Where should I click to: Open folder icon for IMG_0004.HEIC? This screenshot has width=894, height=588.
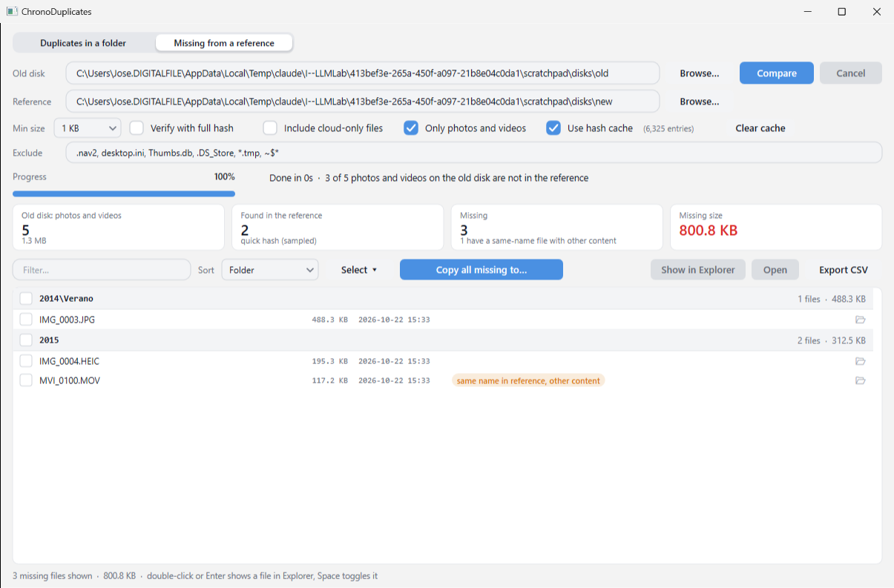point(861,361)
